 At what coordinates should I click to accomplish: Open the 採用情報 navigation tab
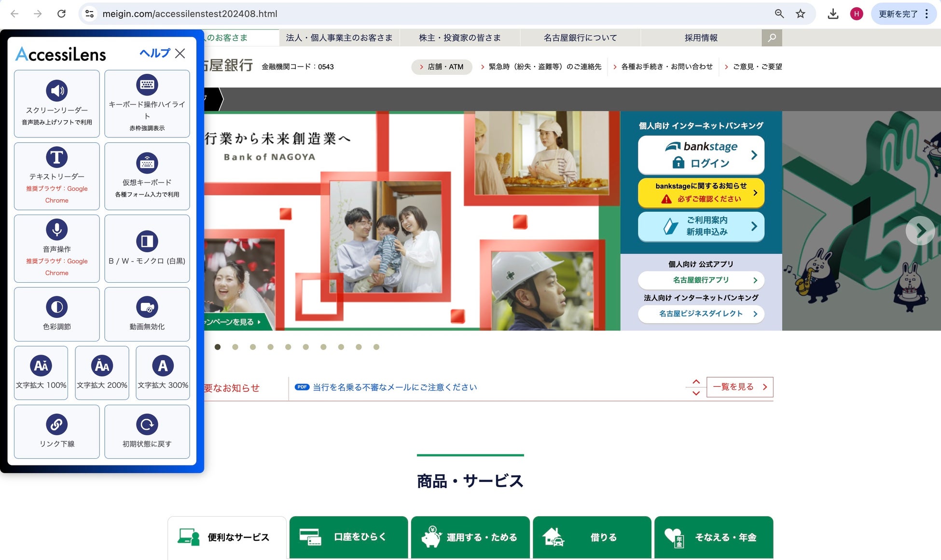[701, 38]
